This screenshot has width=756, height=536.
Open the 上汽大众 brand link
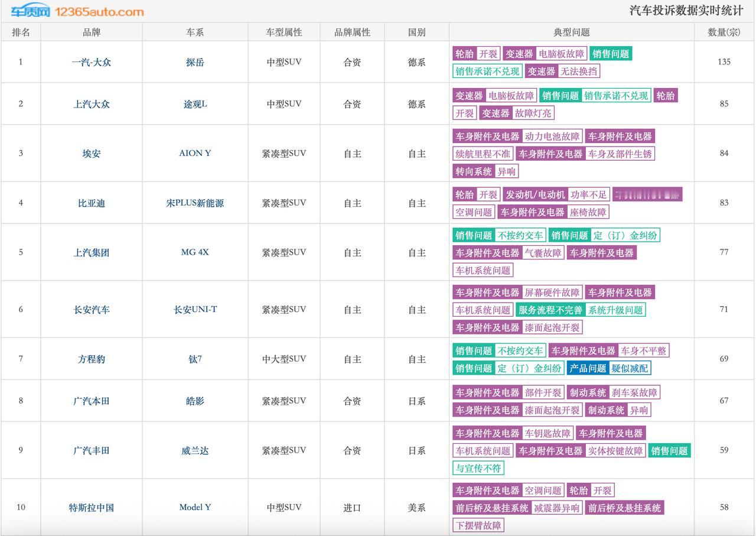click(x=92, y=104)
